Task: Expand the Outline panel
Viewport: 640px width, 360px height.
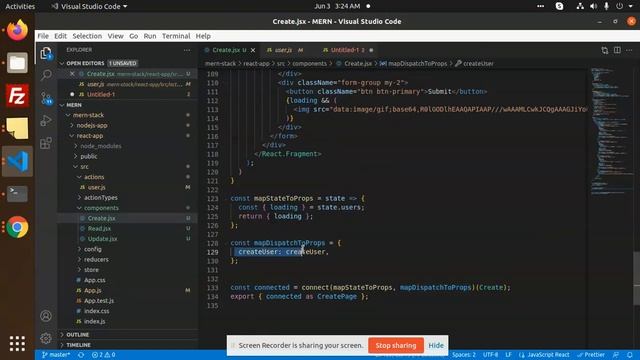Action: (128, 335)
